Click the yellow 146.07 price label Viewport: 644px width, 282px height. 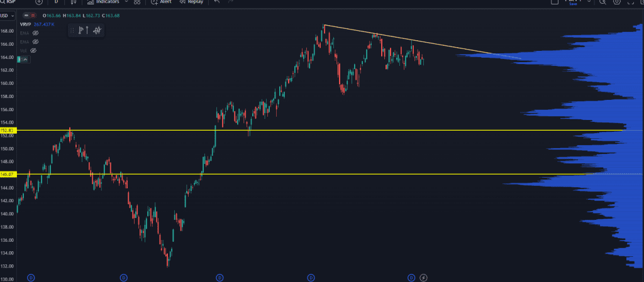8,174
